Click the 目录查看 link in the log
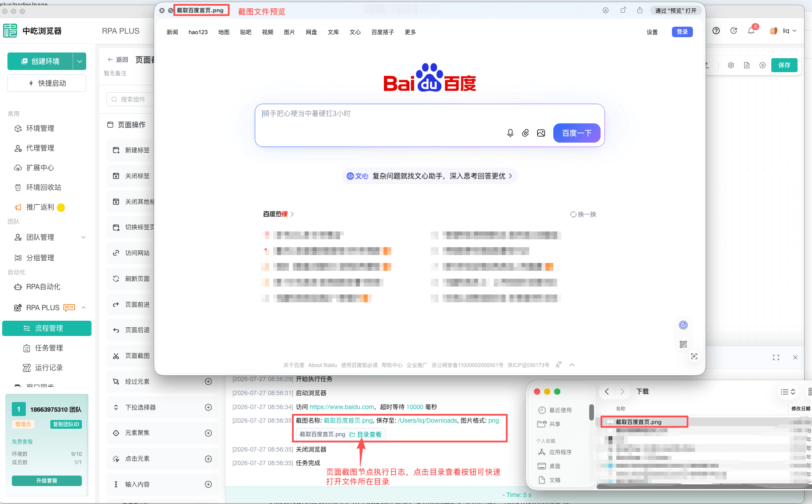 [366, 434]
